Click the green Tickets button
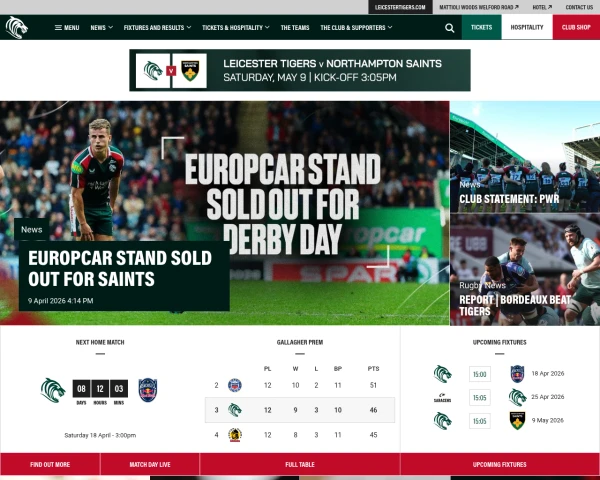This screenshot has height=480, width=600. 481,27
